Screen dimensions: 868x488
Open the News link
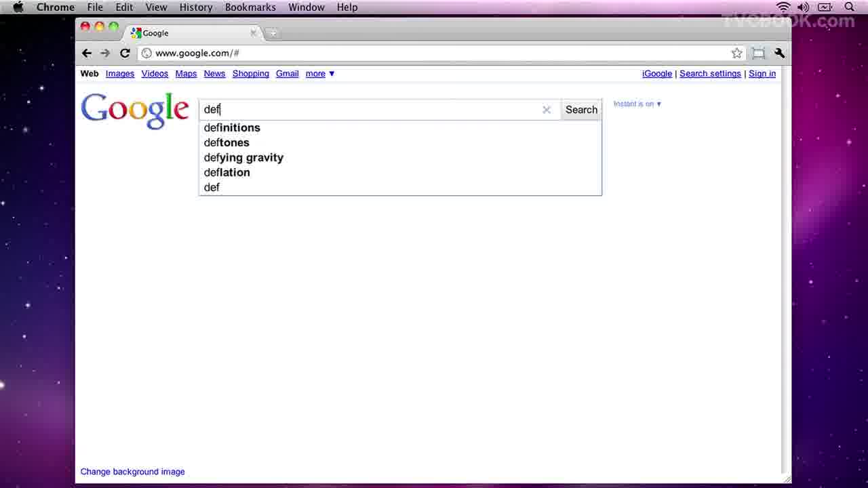click(x=214, y=73)
